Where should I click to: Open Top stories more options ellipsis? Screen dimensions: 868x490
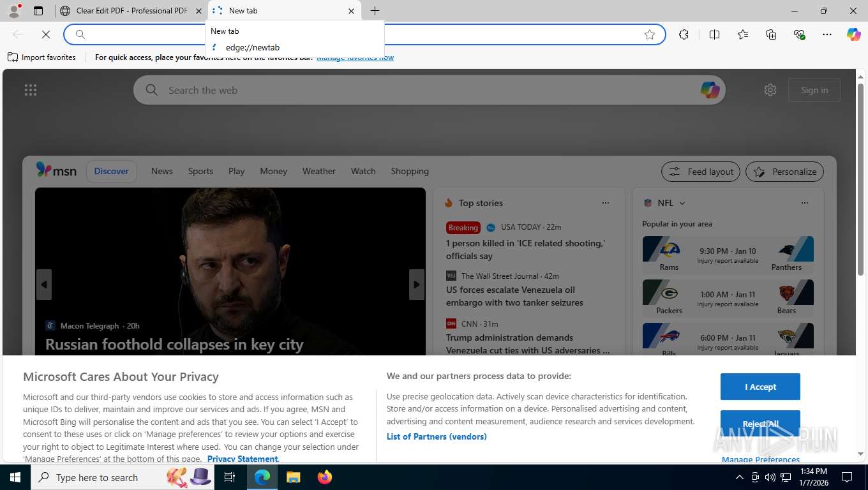point(606,203)
